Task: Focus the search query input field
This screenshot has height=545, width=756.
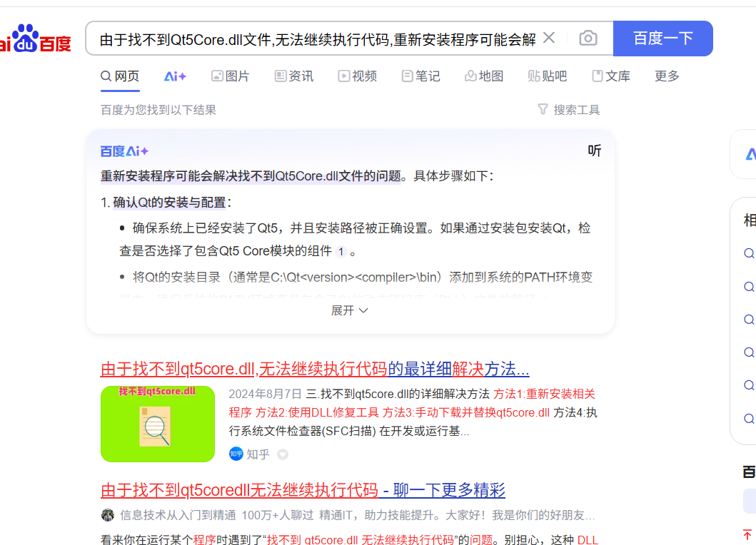Action: click(318, 39)
